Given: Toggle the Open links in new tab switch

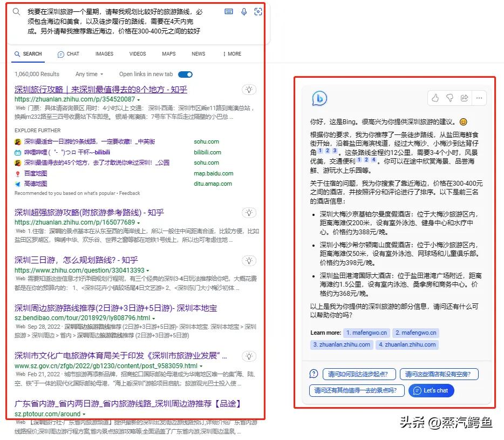Looking at the screenshot, I should (186, 75).
